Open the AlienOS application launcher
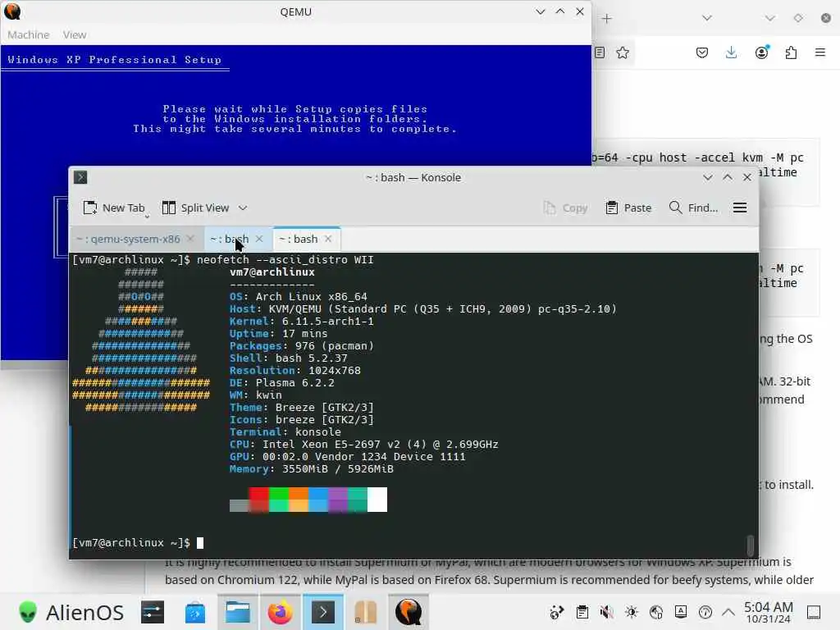This screenshot has height=630, width=840. 71,612
